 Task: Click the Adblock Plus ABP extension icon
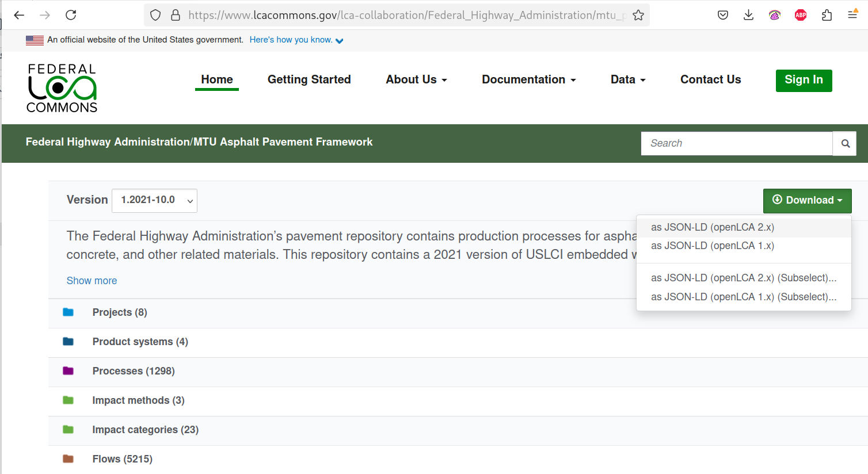[801, 15]
